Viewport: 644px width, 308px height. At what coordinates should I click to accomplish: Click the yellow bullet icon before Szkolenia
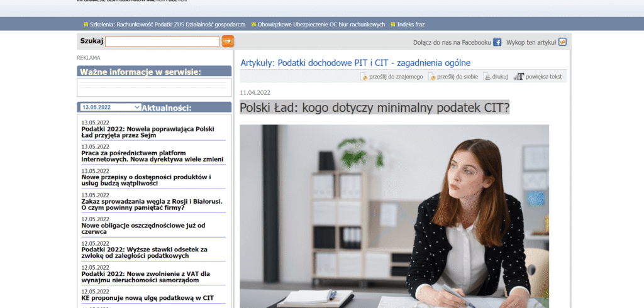coord(86,25)
